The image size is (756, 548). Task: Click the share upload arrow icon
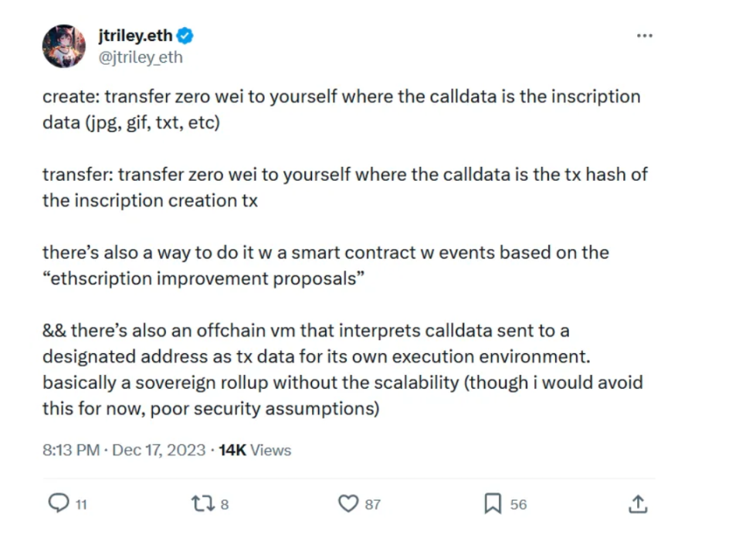tap(637, 504)
